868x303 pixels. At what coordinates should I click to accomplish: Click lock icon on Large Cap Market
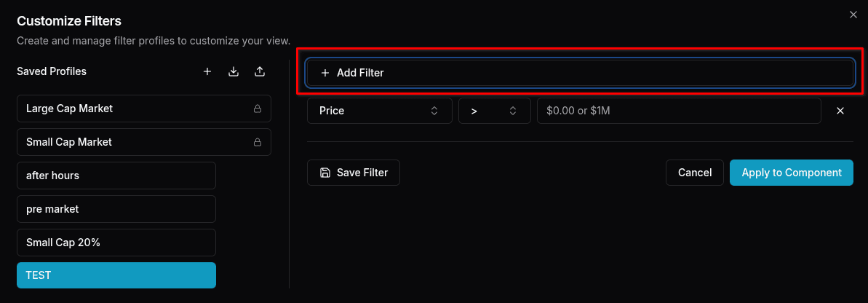(258, 109)
